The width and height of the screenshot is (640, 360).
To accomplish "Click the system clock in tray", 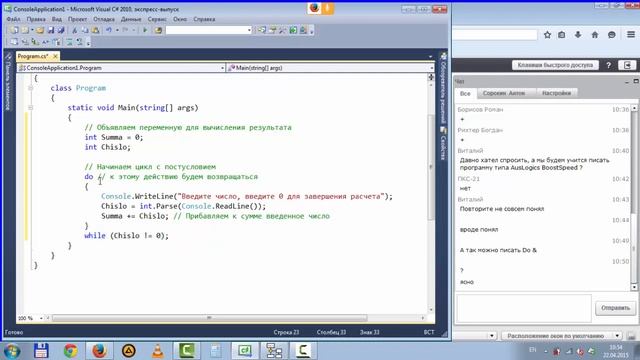I will coord(616,351).
